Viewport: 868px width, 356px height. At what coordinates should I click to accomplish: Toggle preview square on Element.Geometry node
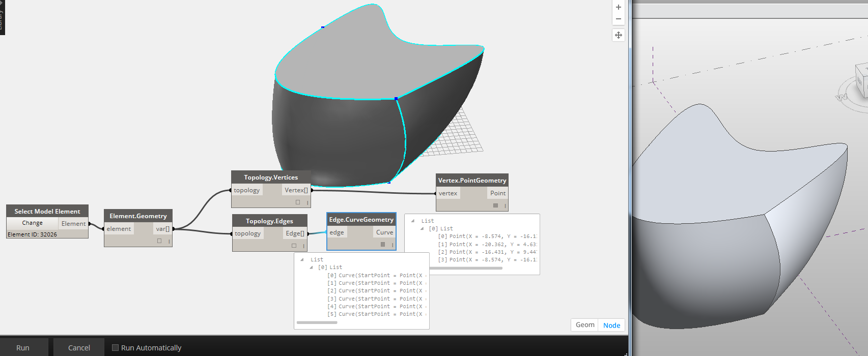159,241
